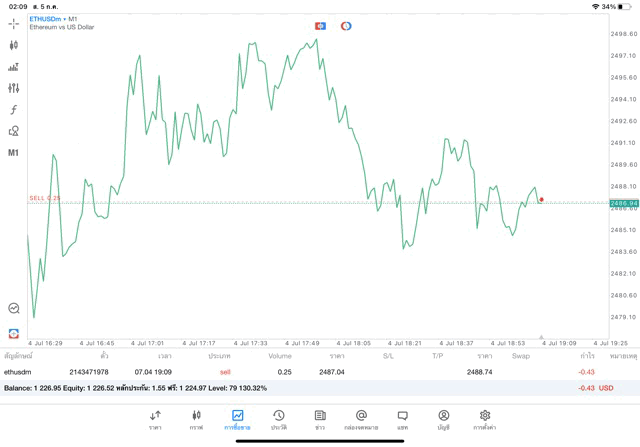Open the ข่าว news tab
The height and width of the screenshot is (447, 640).
[320, 419]
